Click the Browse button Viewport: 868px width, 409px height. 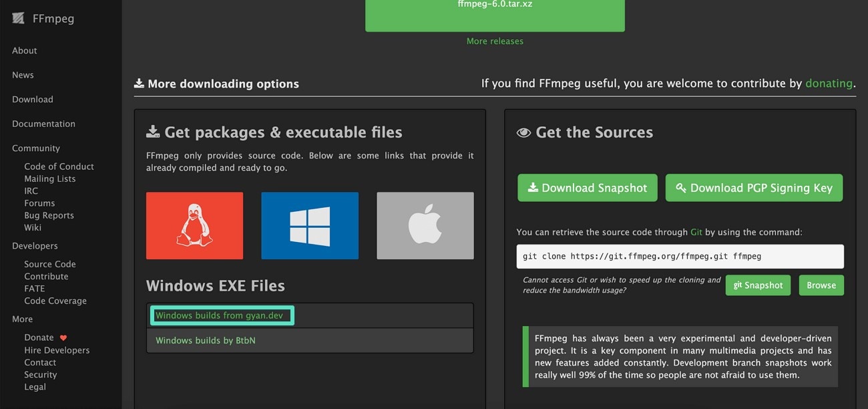(821, 285)
